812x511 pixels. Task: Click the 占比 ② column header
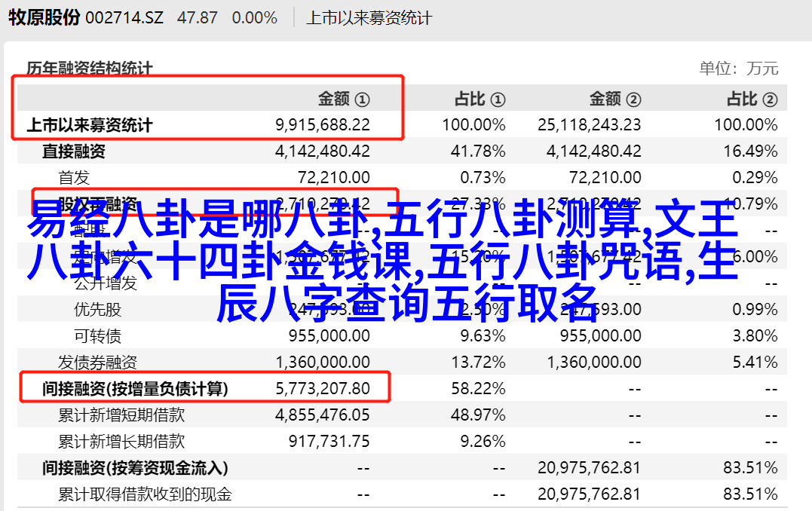(x=752, y=99)
